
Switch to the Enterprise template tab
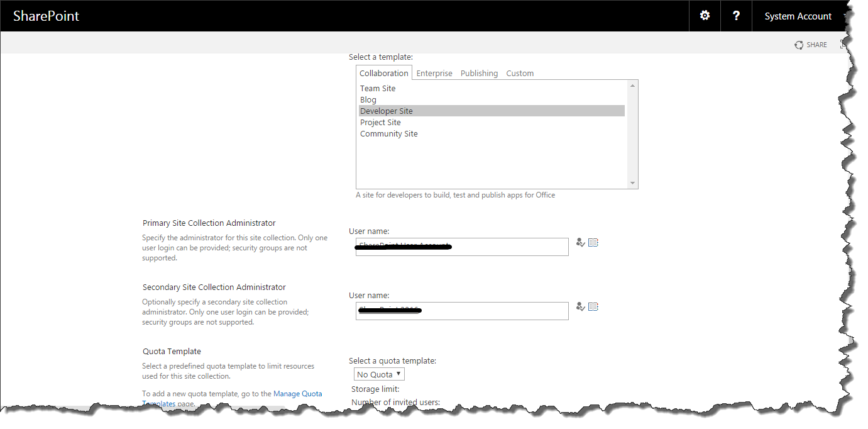tap(434, 73)
